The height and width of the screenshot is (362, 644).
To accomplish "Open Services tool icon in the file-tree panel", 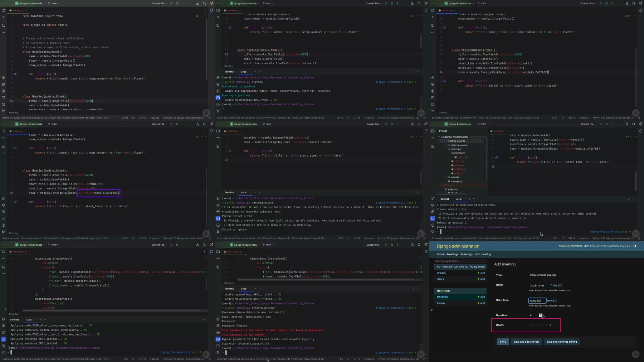I will tap(433, 212).
